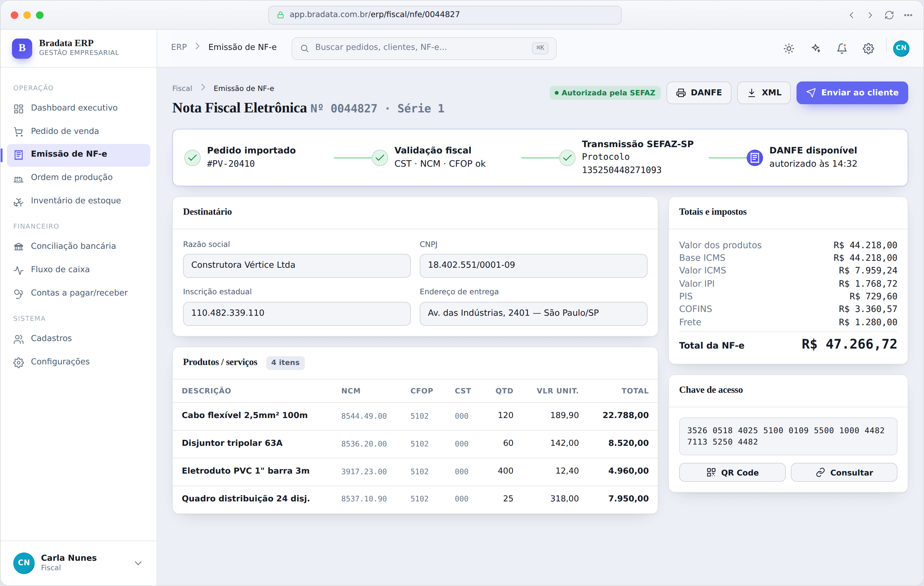Viewport: 924px width, 586px height.
Task: Open the browser more options menu
Action: tap(908, 15)
